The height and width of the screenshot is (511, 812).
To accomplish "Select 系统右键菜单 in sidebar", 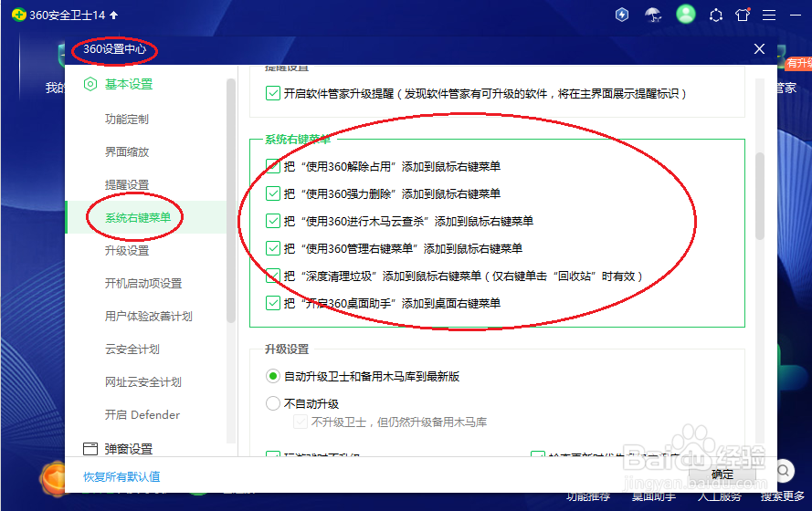I will (x=138, y=217).
